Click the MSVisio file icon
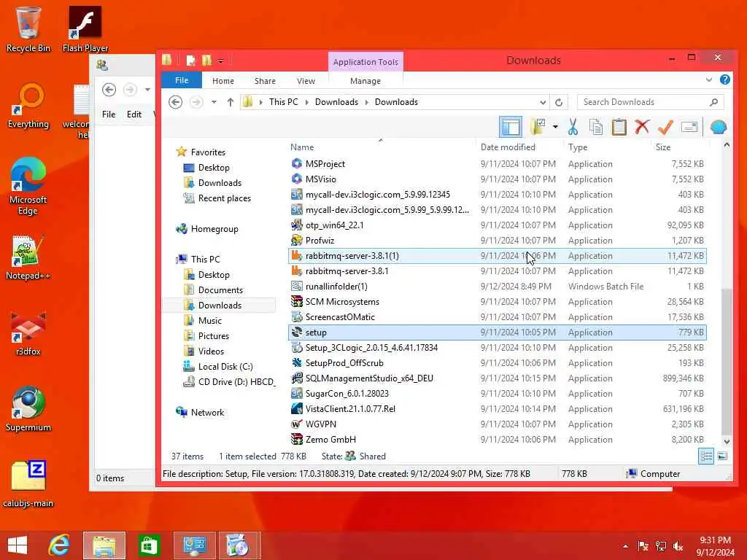This screenshot has width=747, height=560. (297, 179)
